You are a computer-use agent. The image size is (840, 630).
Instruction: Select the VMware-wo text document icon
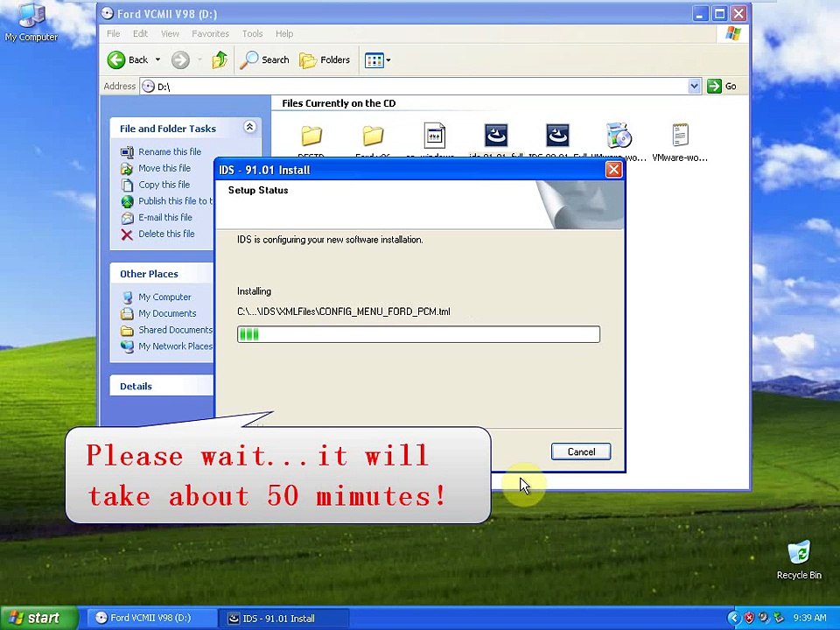681,135
